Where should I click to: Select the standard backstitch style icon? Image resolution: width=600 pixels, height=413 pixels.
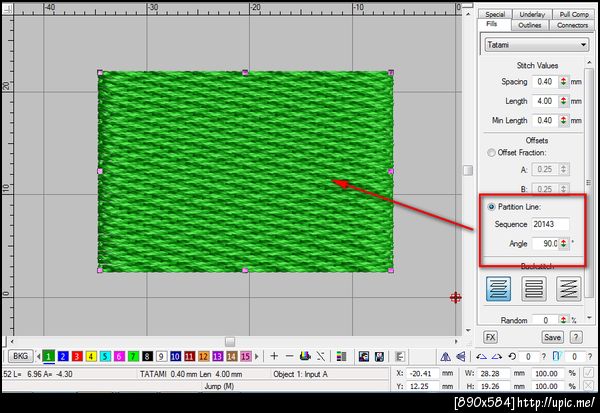[x=498, y=288]
